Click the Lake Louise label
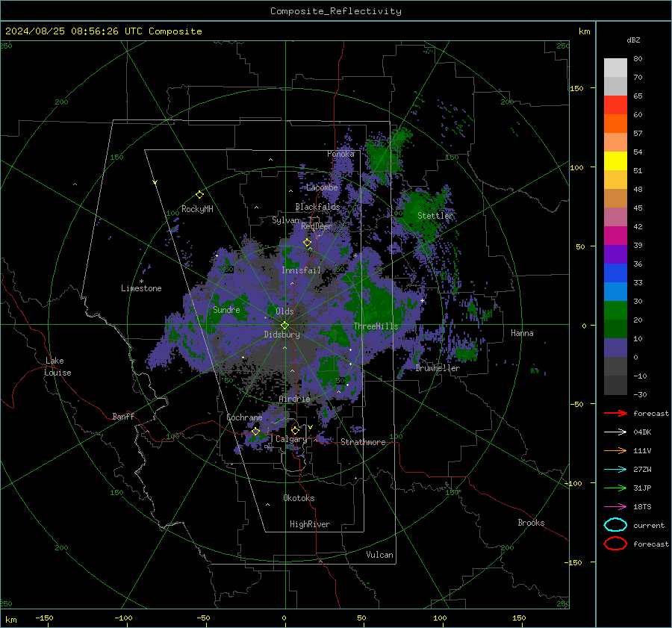Screen dimensions: 672x628 (57, 367)
